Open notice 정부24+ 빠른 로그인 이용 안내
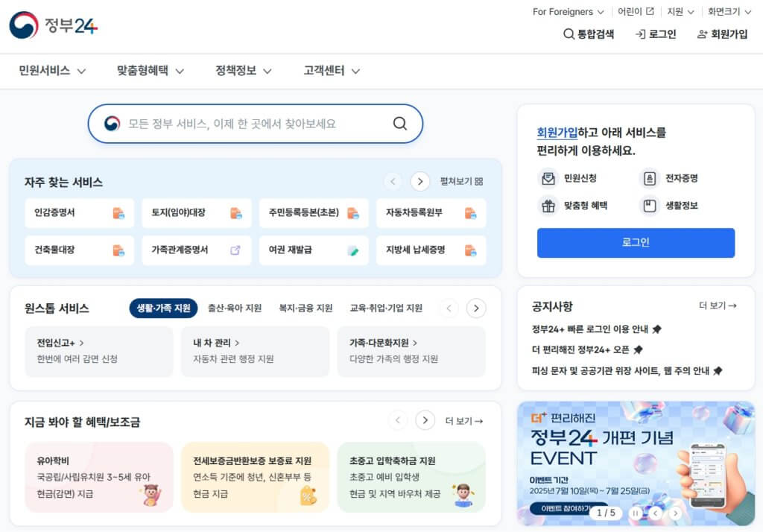Image resolution: width=763 pixels, height=532 pixels. click(596, 329)
